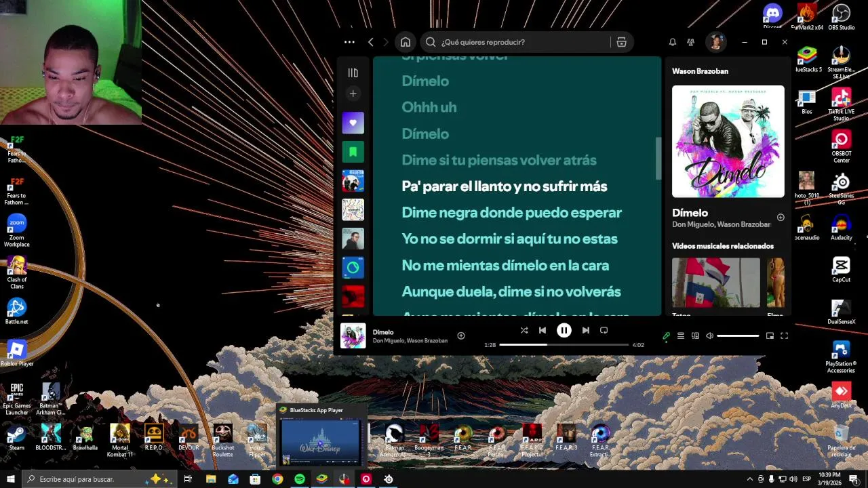Open R.E.P.O. desktop shortcut
Viewport: 868px width, 488px height.
(154, 437)
